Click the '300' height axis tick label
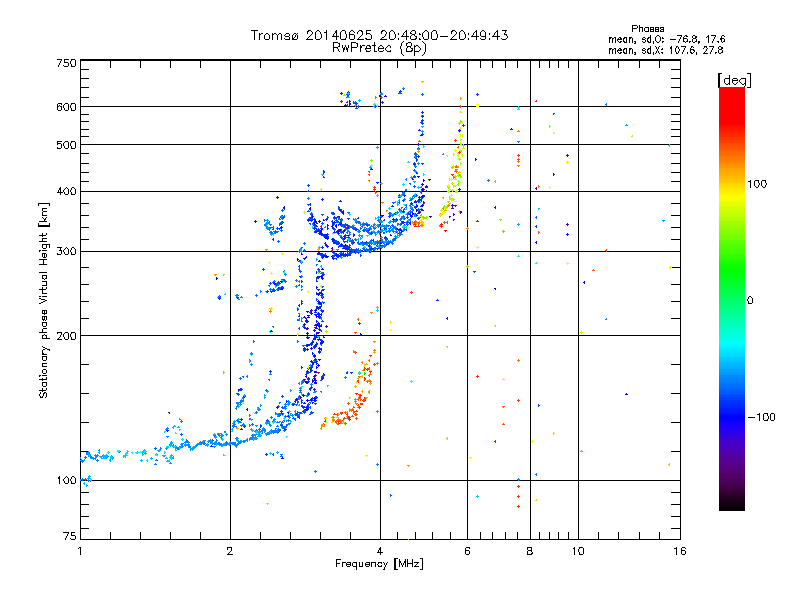This screenshot has height=600, width=800. tap(66, 252)
